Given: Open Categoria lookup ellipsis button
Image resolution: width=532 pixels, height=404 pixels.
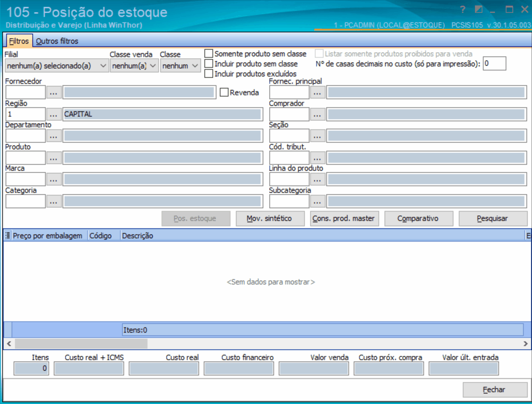Looking at the screenshot, I should 54,201.
